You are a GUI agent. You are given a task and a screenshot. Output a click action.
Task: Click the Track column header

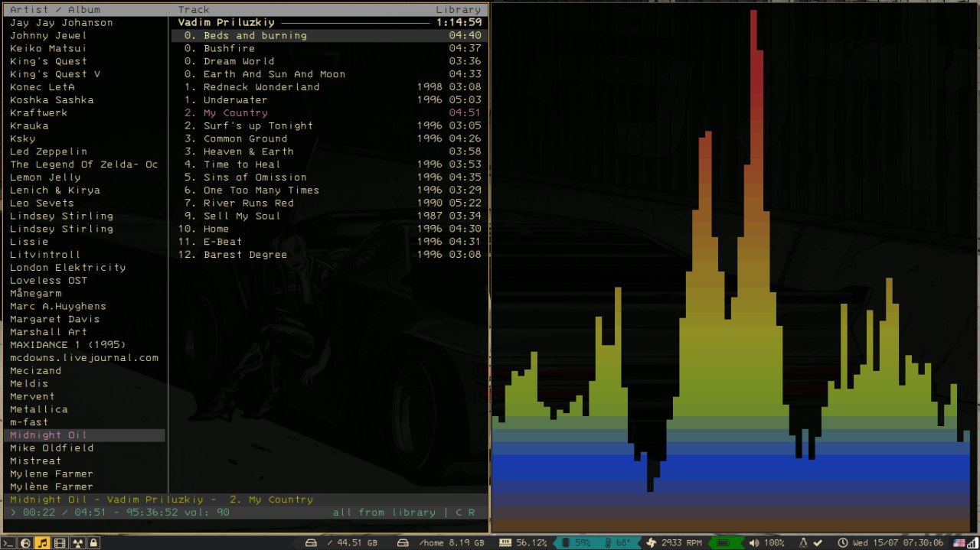tap(194, 10)
